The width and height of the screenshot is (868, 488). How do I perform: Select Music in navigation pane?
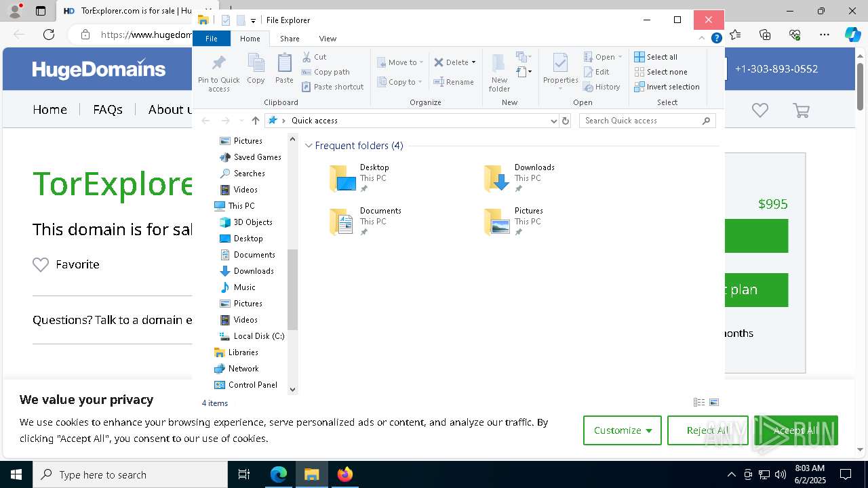pyautogui.click(x=237, y=287)
